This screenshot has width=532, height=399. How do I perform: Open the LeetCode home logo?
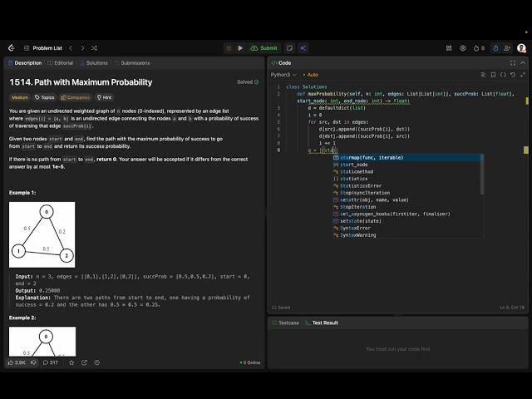(x=11, y=48)
